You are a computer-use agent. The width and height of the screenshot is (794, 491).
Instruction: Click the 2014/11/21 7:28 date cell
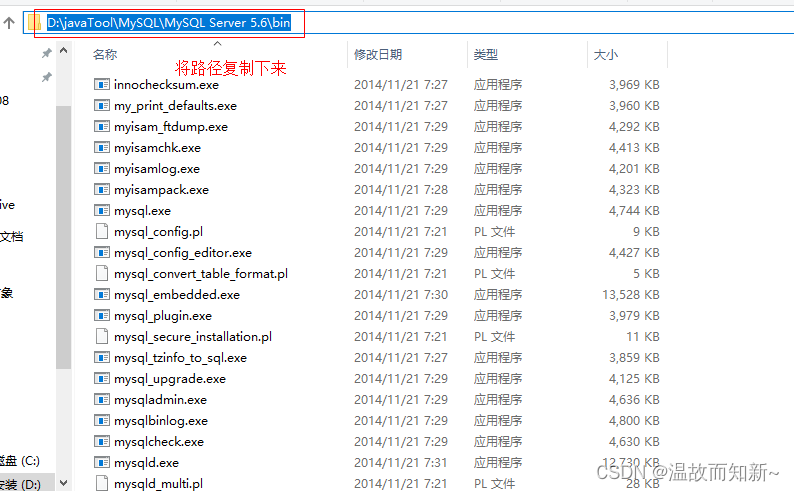[401, 189]
